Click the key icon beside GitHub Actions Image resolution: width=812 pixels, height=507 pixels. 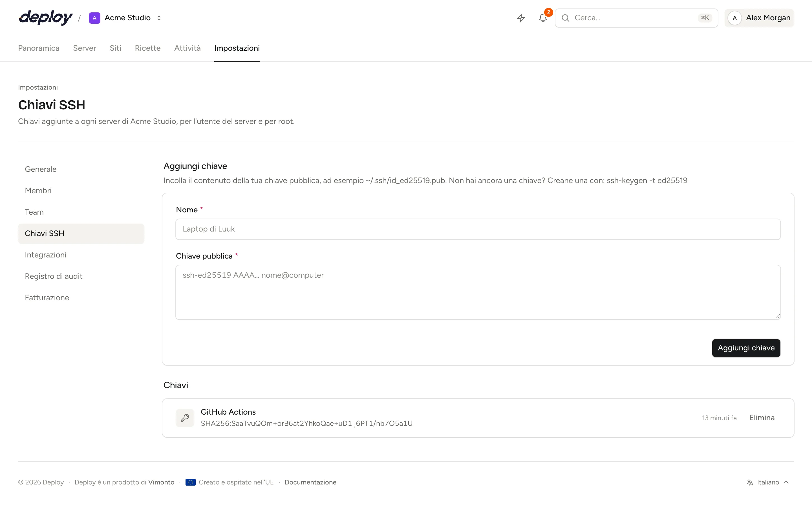click(185, 418)
